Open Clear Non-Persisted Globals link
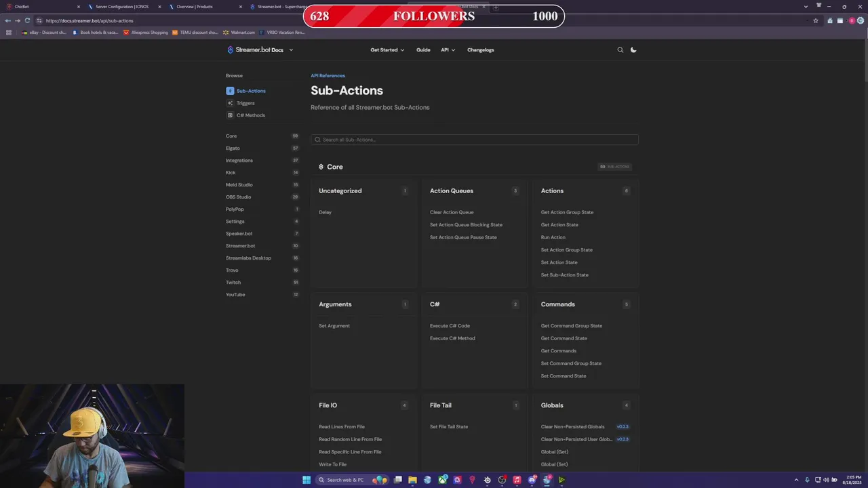Image resolution: width=868 pixels, height=488 pixels. point(572,427)
